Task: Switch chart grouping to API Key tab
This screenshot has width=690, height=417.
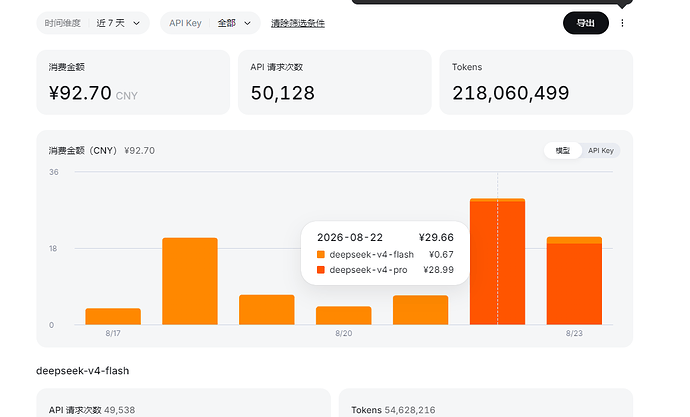Action: [601, 150]
